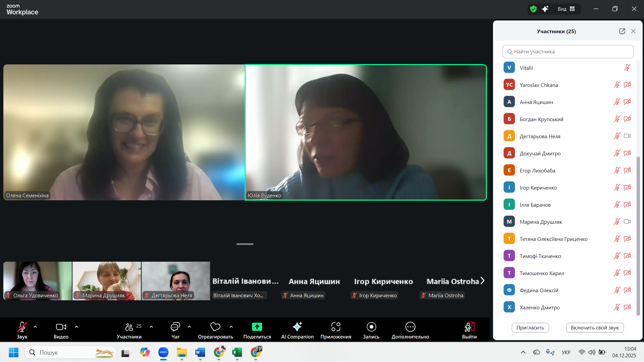
Task: Click the participants list scrollbar
Action: [x=638, y=235]
